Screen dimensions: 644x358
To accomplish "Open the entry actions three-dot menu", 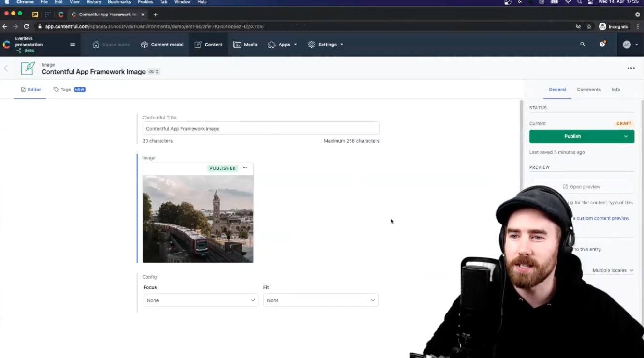I will pos(631,68).
